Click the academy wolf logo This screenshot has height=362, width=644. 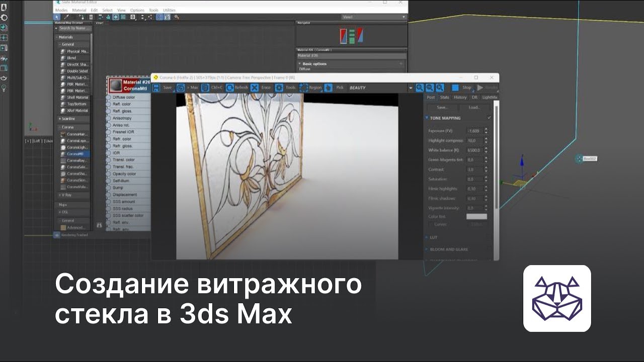pos(557,299)
